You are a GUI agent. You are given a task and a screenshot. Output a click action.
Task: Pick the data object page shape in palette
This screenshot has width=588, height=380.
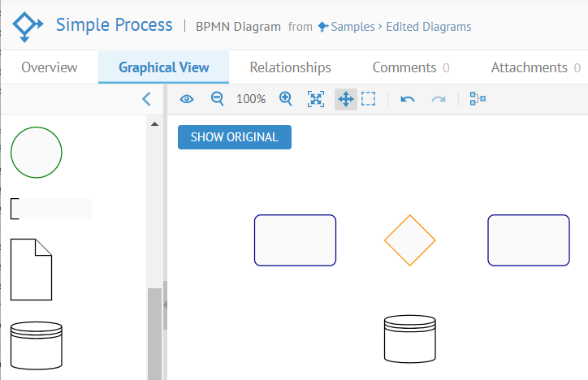click(31, 269)
